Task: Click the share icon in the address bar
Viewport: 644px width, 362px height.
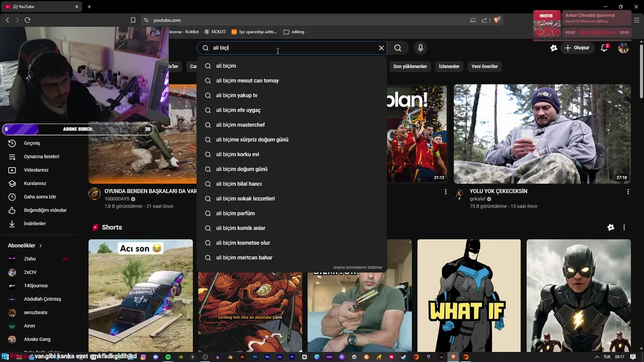Action: pos(484,20)
